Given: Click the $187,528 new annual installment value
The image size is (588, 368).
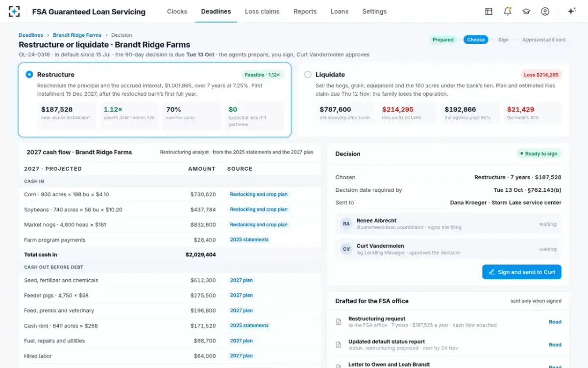Looking at the screenshot, I should tap(57, 109).
